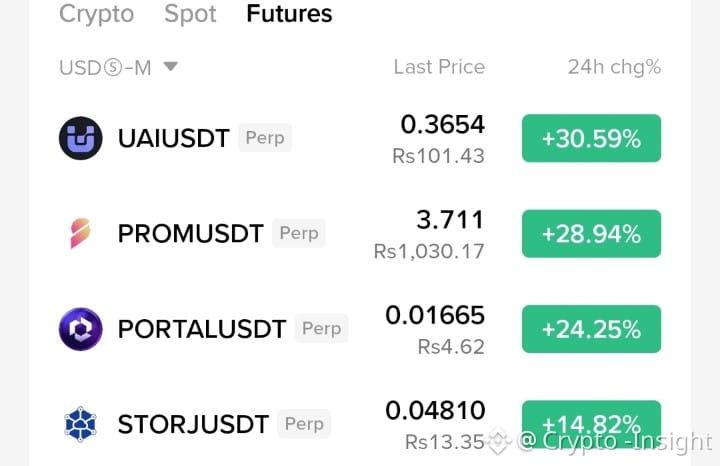The image size is (720, 466).
Task: Open the UAI coin icon
Action: point(80,138)
